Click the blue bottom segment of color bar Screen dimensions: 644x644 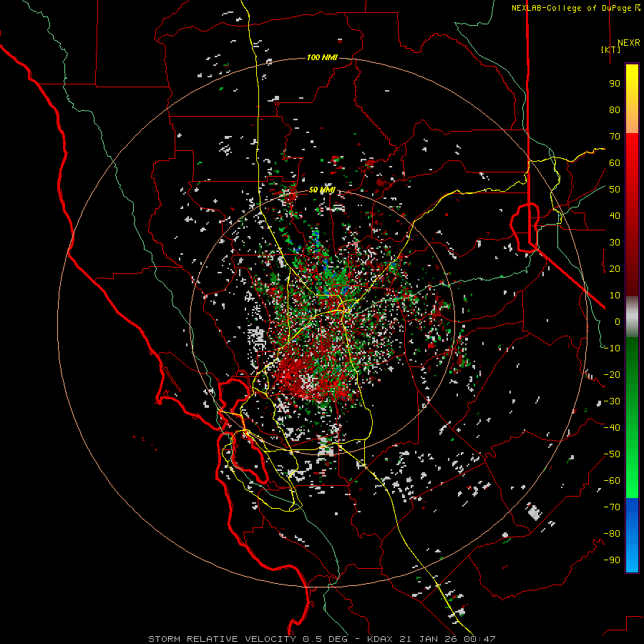(x=632, y=535)
